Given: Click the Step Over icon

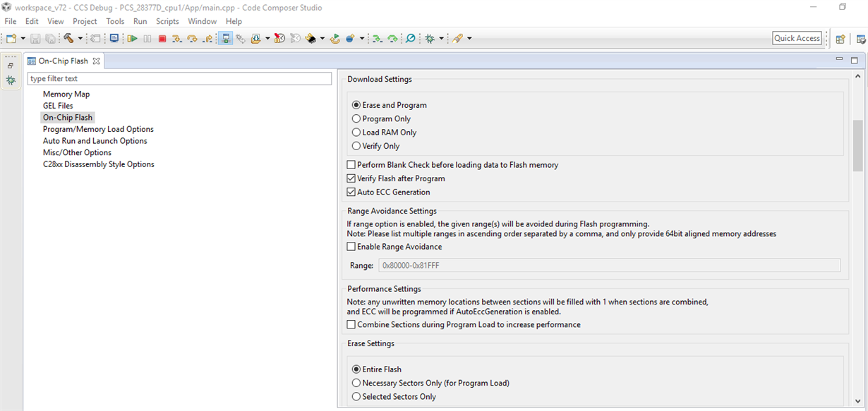Looking at the screenshot, I should point(192,39).
